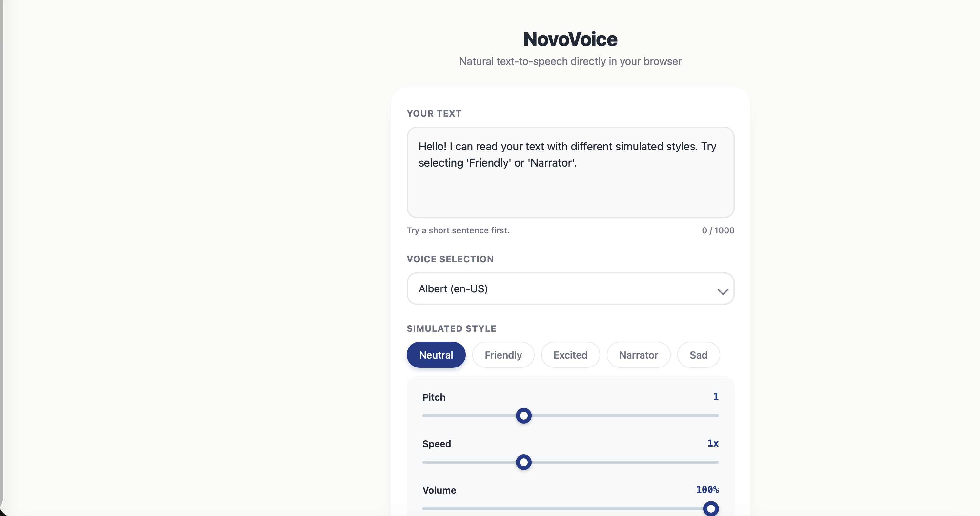
Task: Switch to the Excited style
Action: [570, 354]
